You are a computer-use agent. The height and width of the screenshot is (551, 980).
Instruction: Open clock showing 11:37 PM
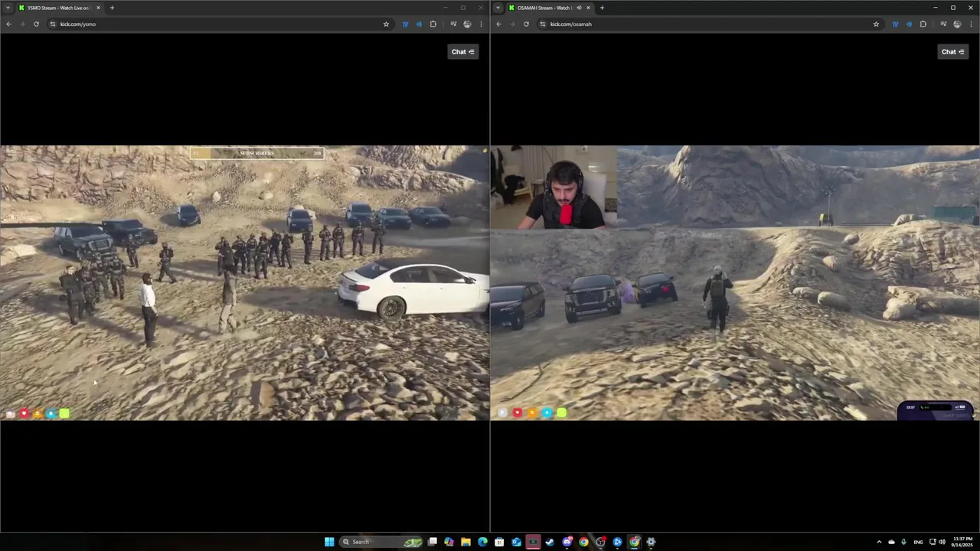[962, 542]
